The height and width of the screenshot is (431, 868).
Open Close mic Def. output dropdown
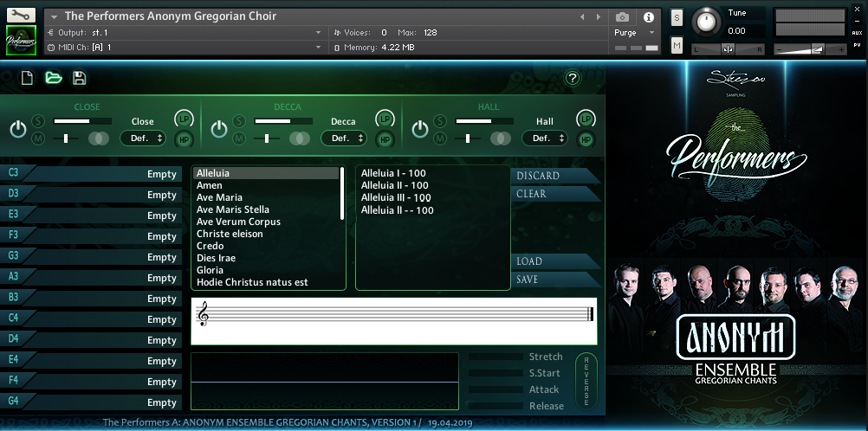click(x=143, y=138)
